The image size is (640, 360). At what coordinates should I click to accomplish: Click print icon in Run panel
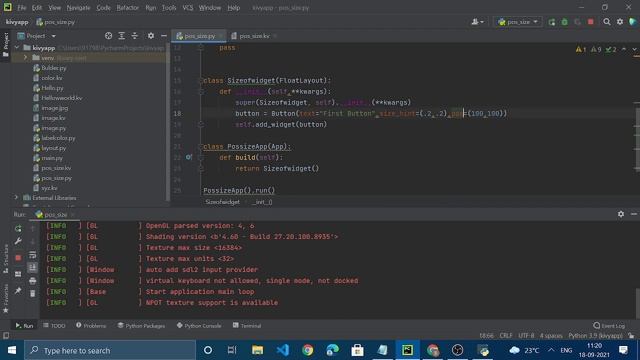click(33, 281)
